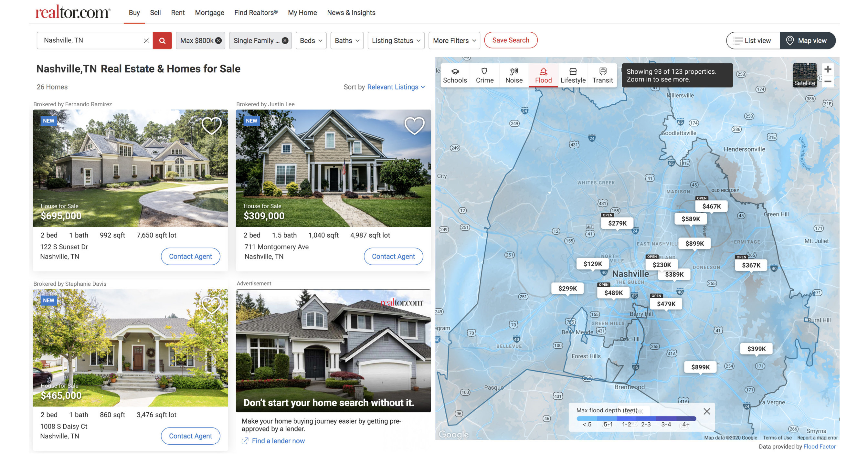This screenshot has height=454, width=868.
Task: Open the Lifestyle map layer icon
Action: (573, 75)
